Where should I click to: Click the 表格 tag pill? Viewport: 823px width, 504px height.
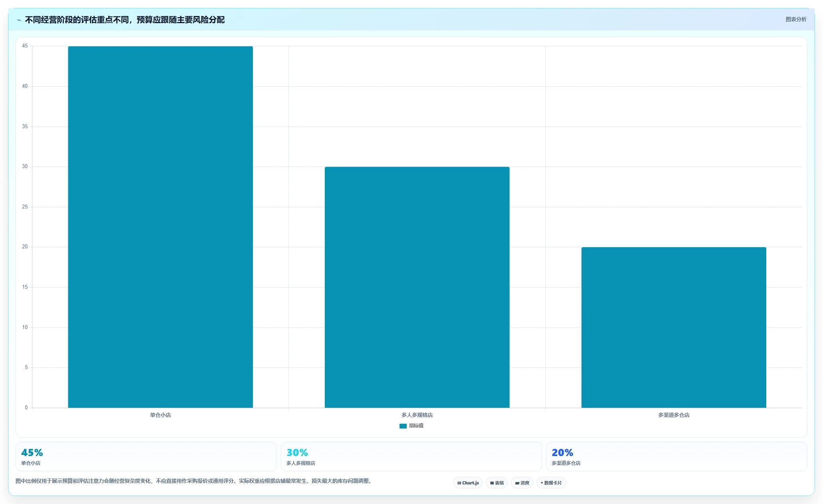pos(497,483)
